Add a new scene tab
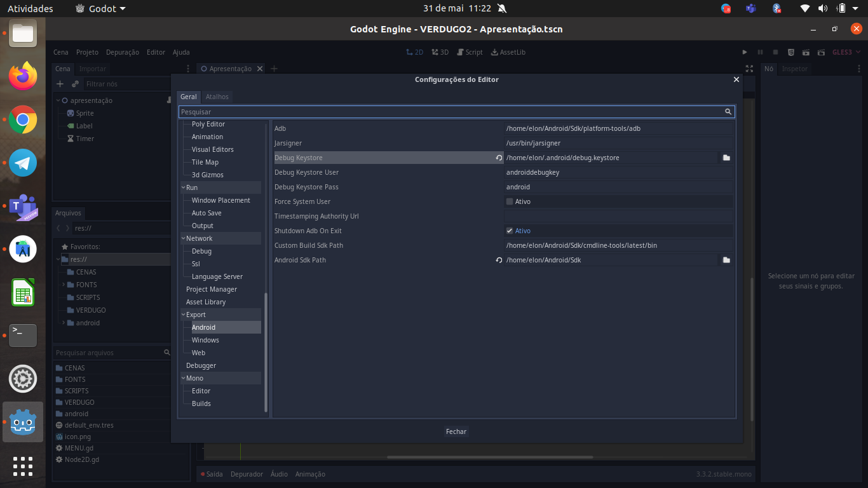868x488 pixels. pos(274,69)
